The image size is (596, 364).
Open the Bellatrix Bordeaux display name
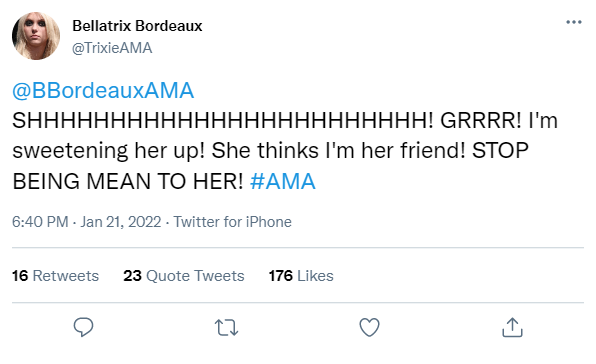click(137, 26)
